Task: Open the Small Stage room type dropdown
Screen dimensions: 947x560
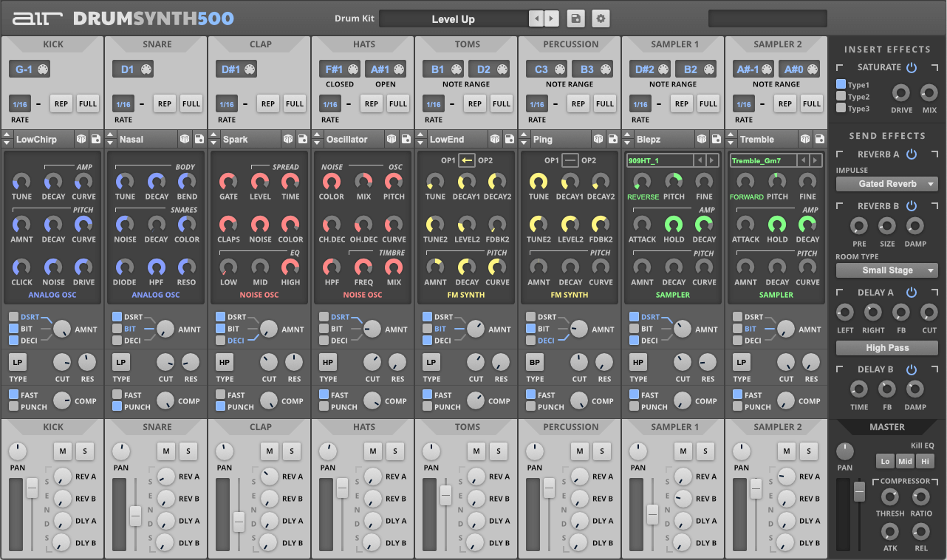Action: pos(886,270)
